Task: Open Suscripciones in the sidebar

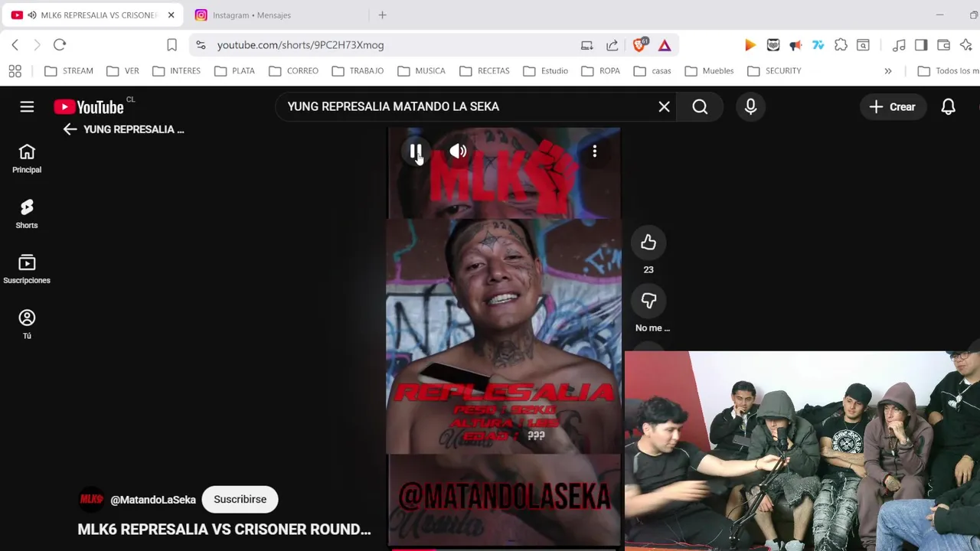Action: 27,269
